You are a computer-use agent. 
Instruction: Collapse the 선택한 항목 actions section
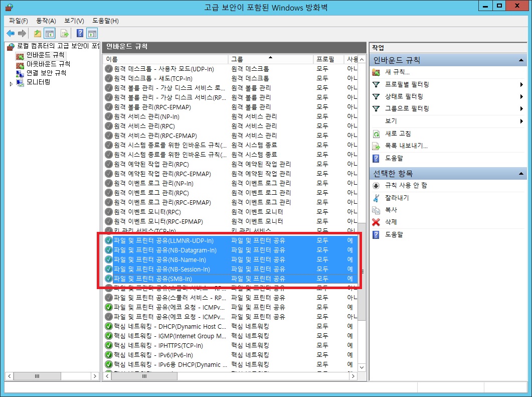521,174
